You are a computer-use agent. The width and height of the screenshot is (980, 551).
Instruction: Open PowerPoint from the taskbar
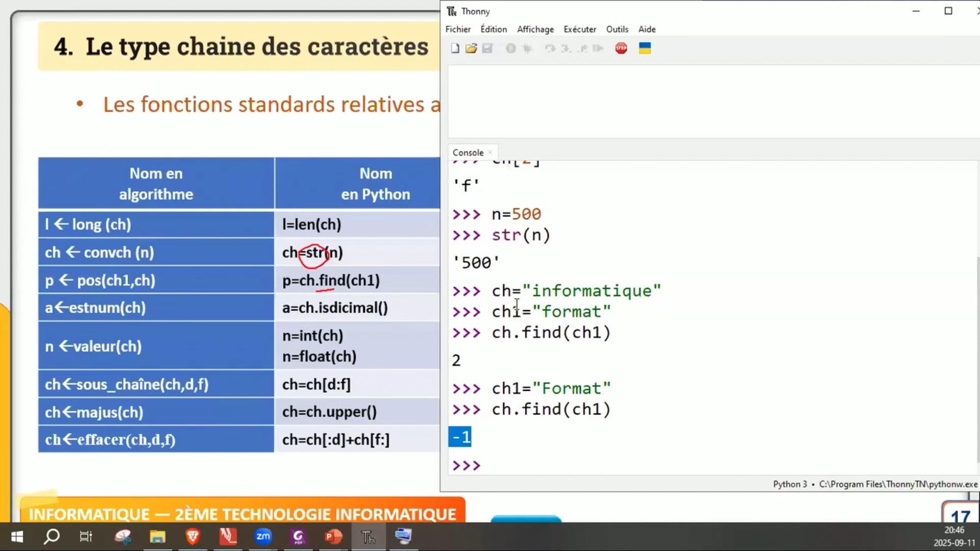click(x=333, y=536)
